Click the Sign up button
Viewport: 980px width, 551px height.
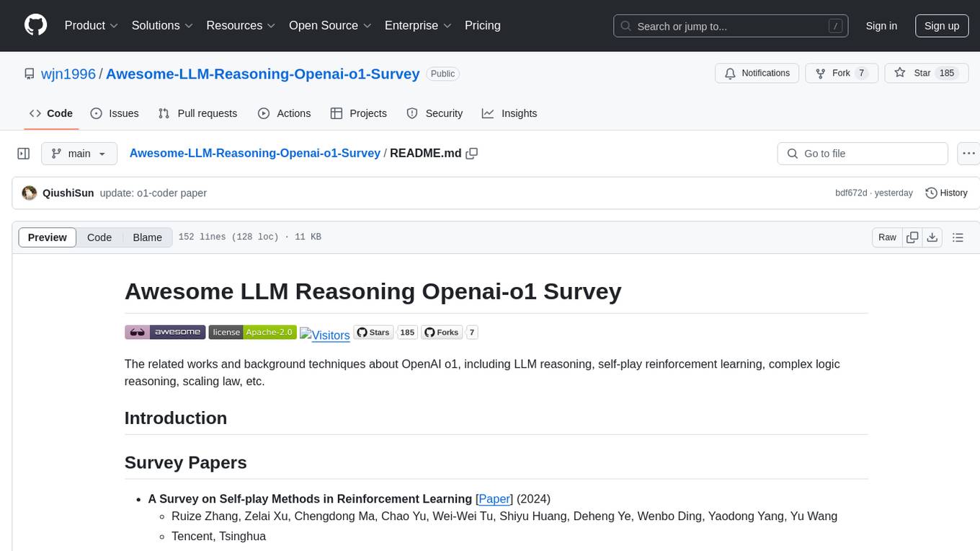click(942, 26)
